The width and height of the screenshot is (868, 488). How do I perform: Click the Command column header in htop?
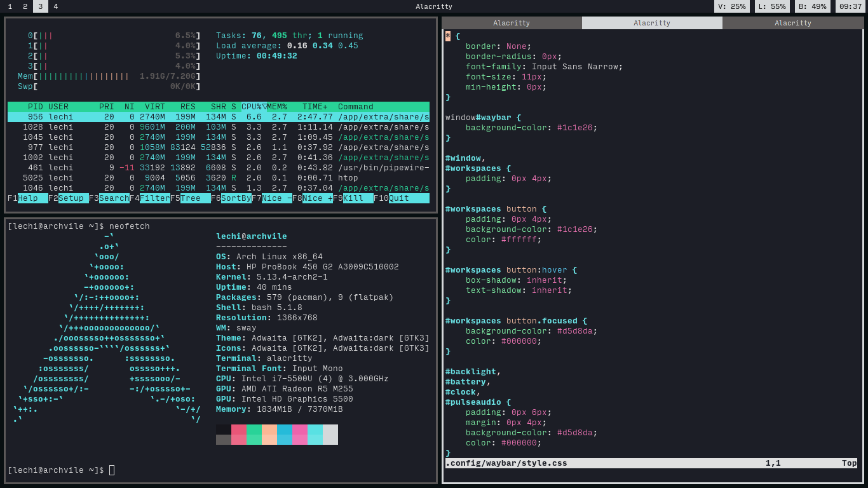pyautogui.click(x=356, y=107)
